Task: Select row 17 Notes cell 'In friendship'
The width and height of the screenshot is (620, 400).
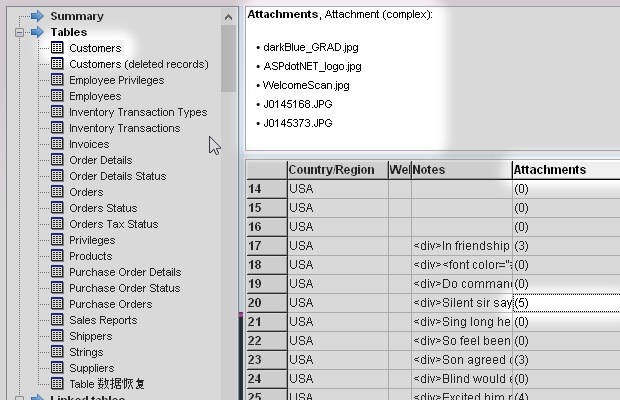Action: (x=461, y=246)
